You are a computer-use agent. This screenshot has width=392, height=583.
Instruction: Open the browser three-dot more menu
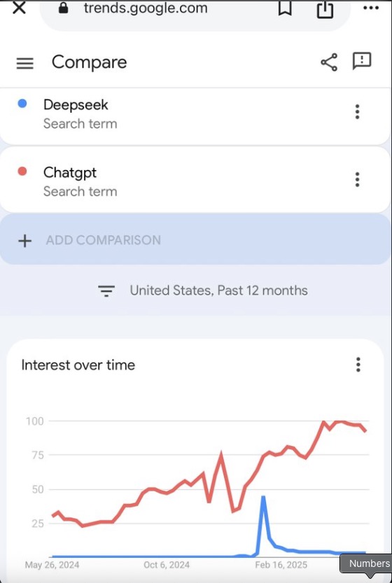pos(371,8)
